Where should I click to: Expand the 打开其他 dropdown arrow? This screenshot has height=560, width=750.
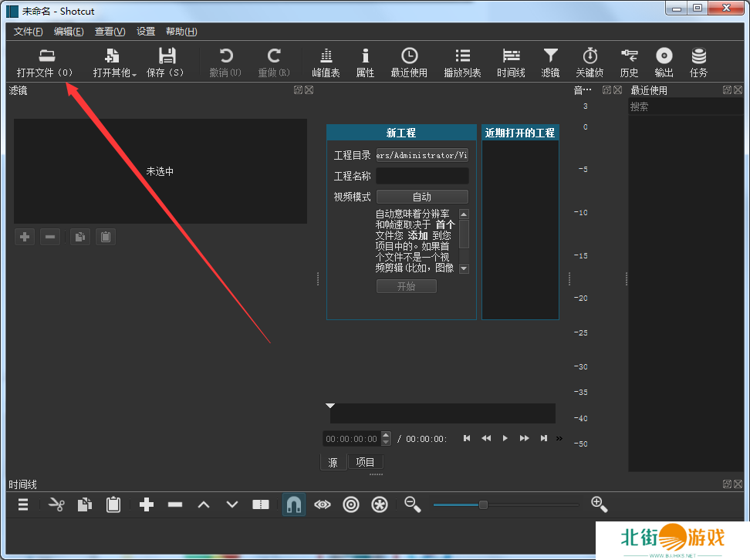(x=134, y=75)
